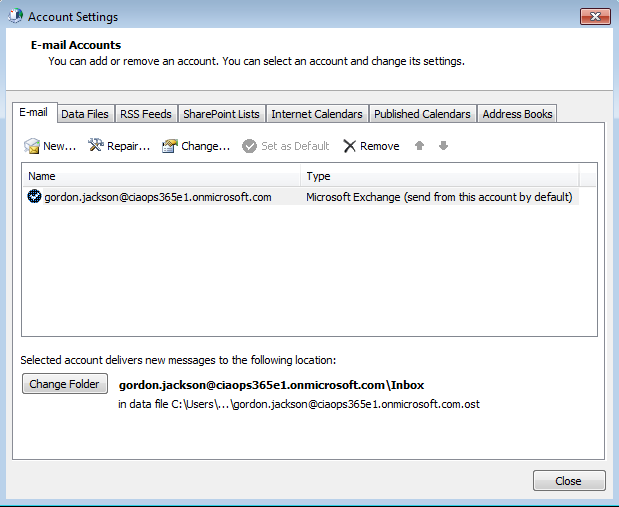The width and height of the screenshot is (619, 507).
Task: Open the RSS Feeds tab
Action: pyautogui.click(x=146, y=114)
